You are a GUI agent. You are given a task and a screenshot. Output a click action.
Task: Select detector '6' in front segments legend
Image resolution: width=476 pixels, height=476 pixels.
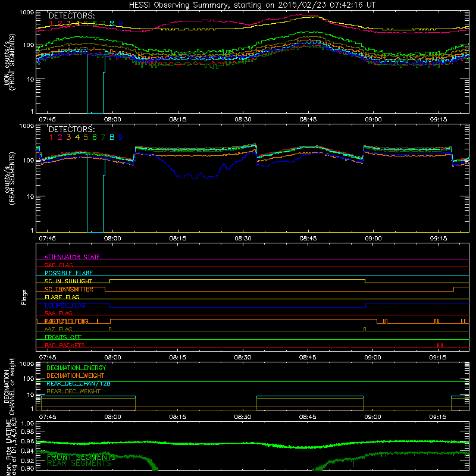[95, 23]
